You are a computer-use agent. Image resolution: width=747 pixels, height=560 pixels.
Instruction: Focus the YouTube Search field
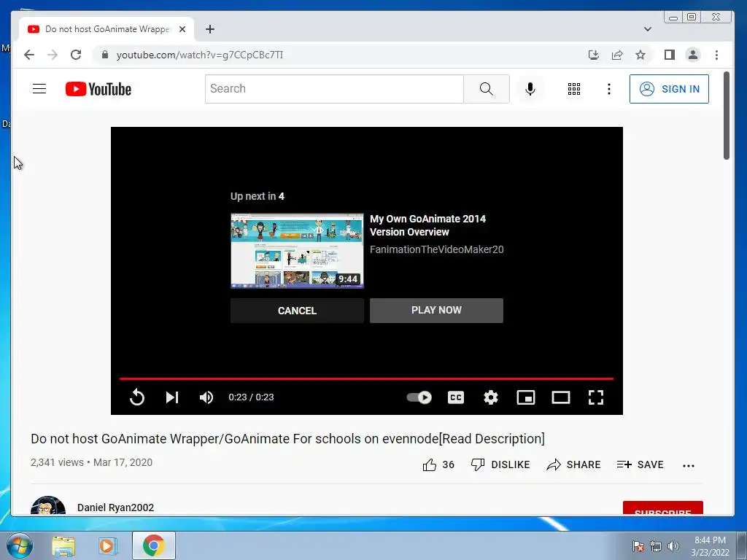(334, 88)
